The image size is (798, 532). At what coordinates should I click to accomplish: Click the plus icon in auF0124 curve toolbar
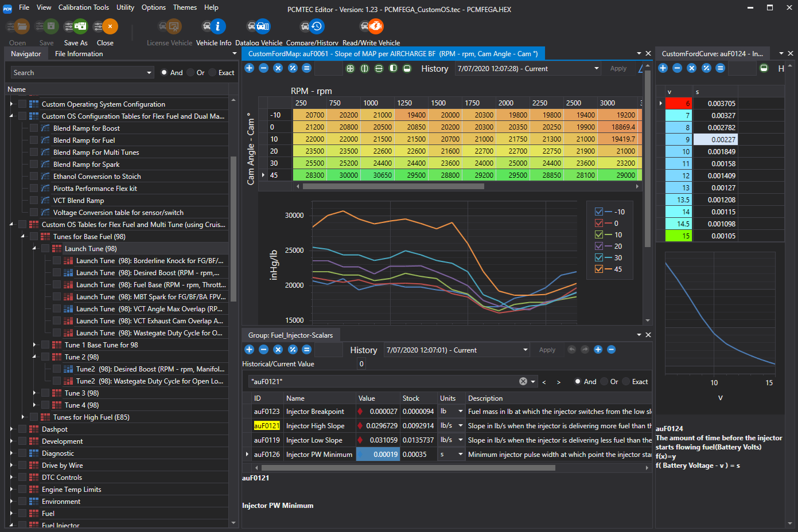coord(663,68)
